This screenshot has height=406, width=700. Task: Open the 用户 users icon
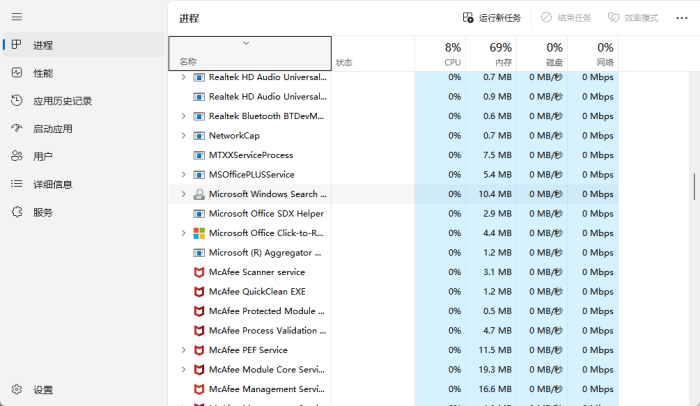point(17,156)
